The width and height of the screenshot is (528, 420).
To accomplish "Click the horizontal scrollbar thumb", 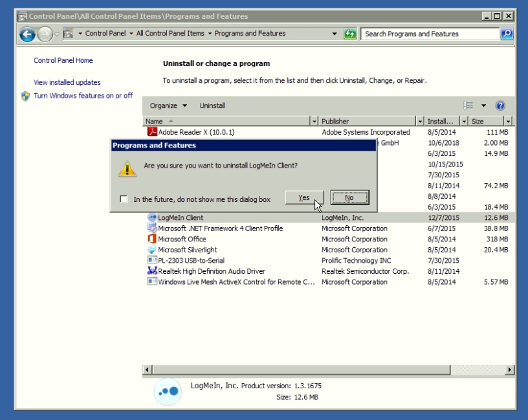I will pyautogui.click(x=302, y=370).
